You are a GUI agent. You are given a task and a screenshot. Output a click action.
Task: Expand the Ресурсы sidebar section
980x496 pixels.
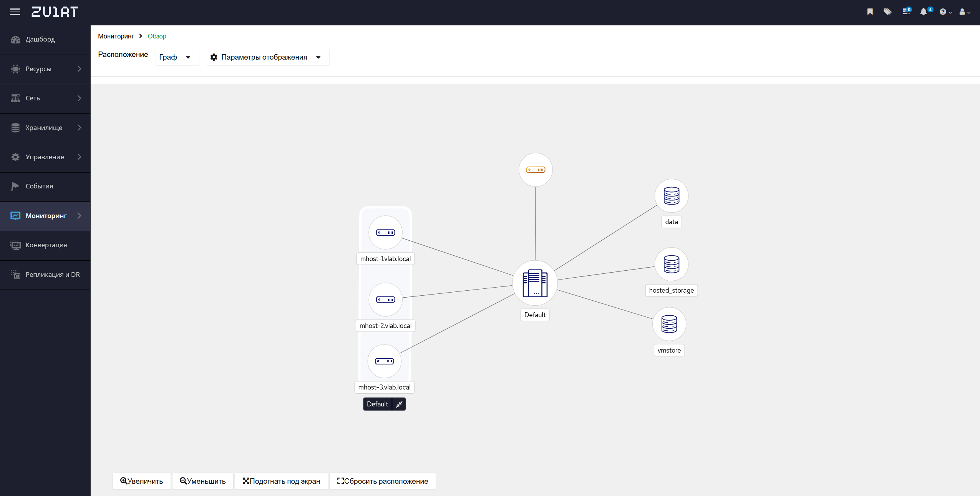point(45,69)
